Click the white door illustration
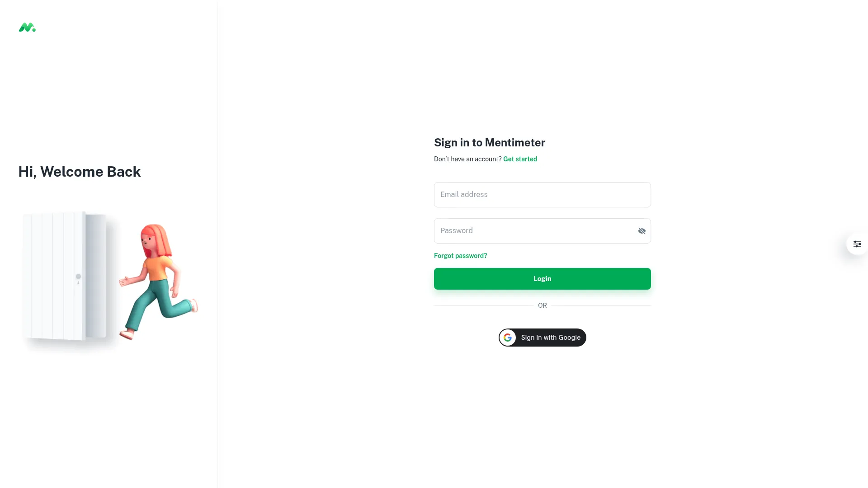The height and width of the screenshot is (488, 868). pos(66,276)
